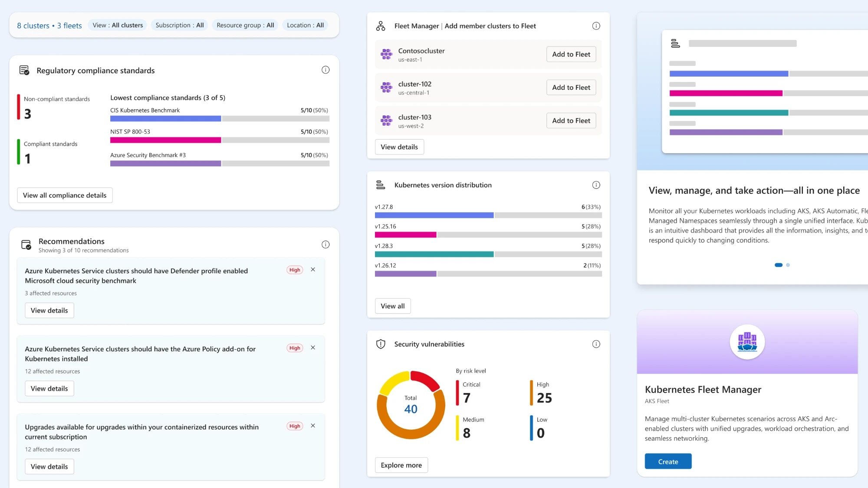The height and width of the screenshot is (488, 868).
Task: View details for Defender profile recommendation
Action: [x=49, y=311]
